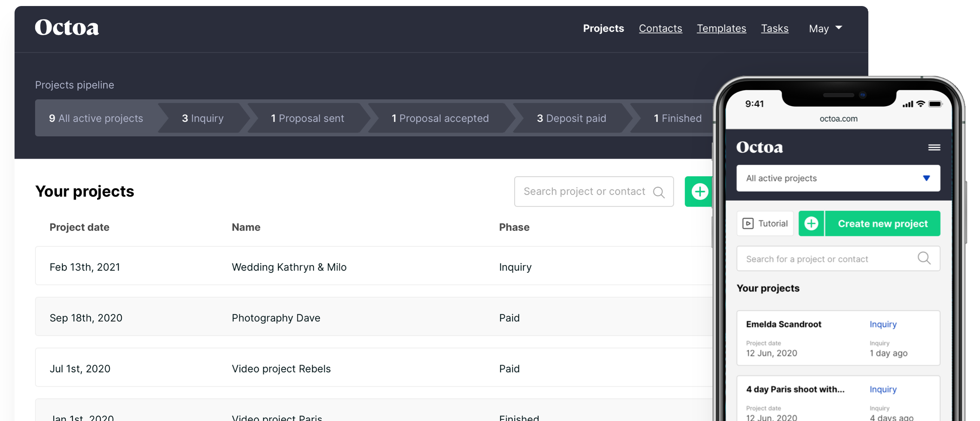The height and width of the screenshot is (421, 980).
Task: Click the Search project or contact field
Action: tap(584, 192)
